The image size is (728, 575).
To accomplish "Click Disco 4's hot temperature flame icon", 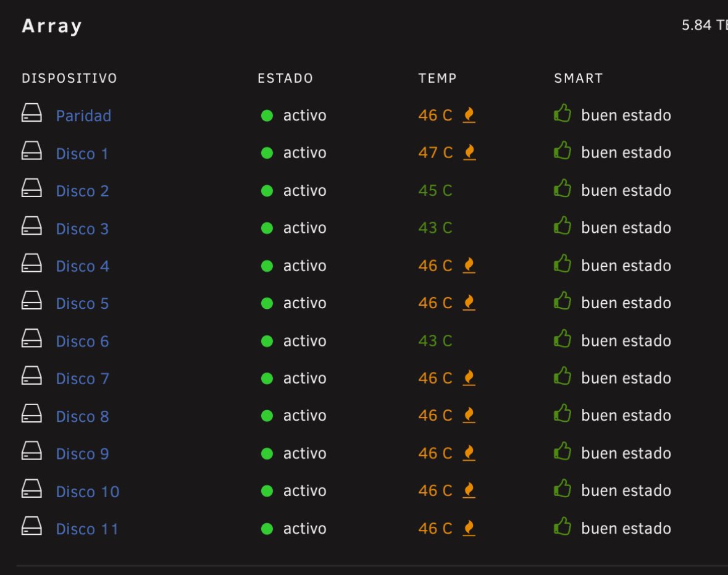I will [469, 265].
